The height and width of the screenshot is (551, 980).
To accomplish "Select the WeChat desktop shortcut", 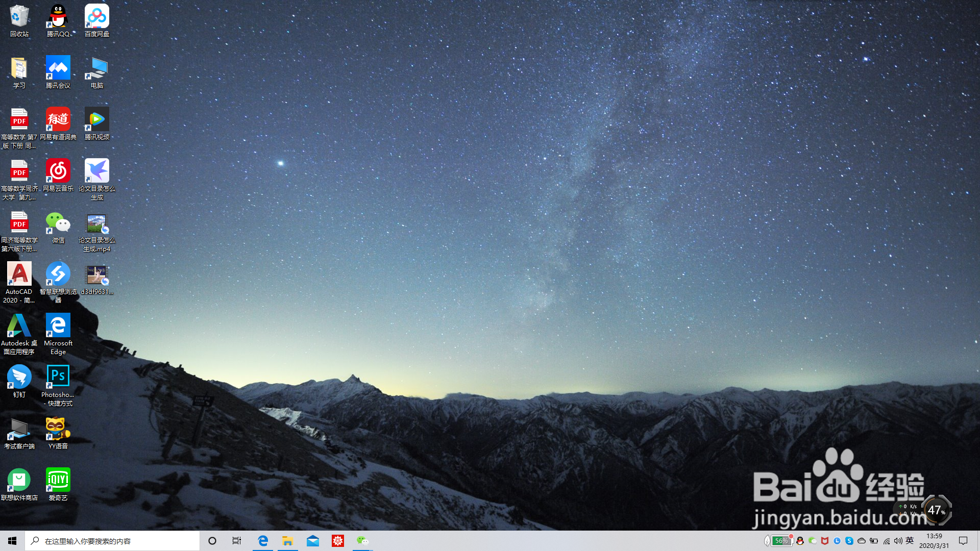I will [x=58, y=223].
